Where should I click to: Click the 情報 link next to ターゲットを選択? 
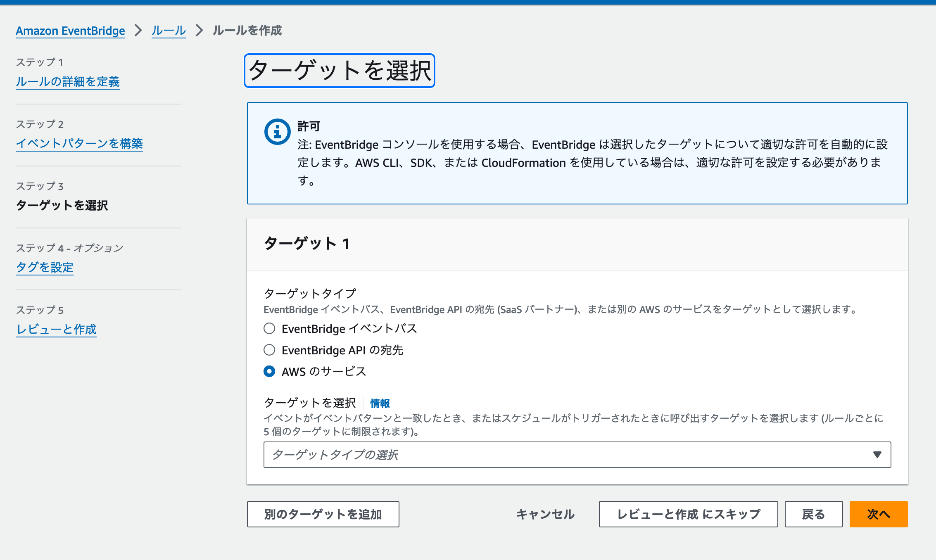tap(380, 403)
